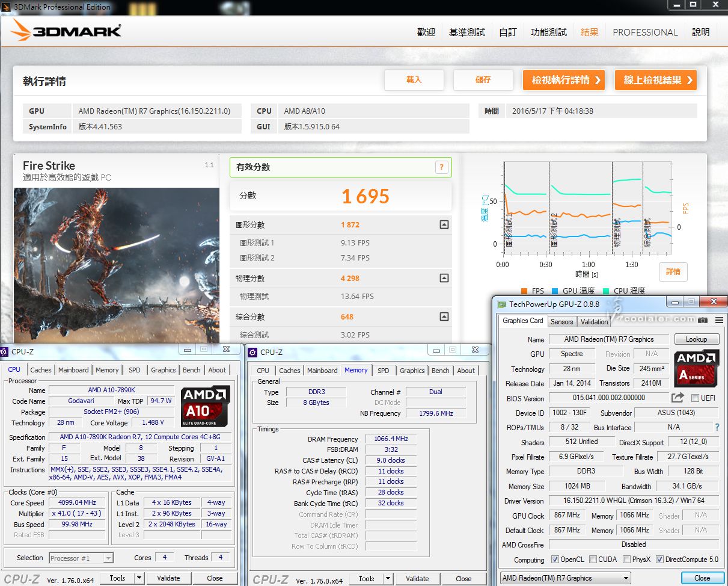Click the GPU-Z screenshot camera icon

pyautogui.click(x=703, y=320)
